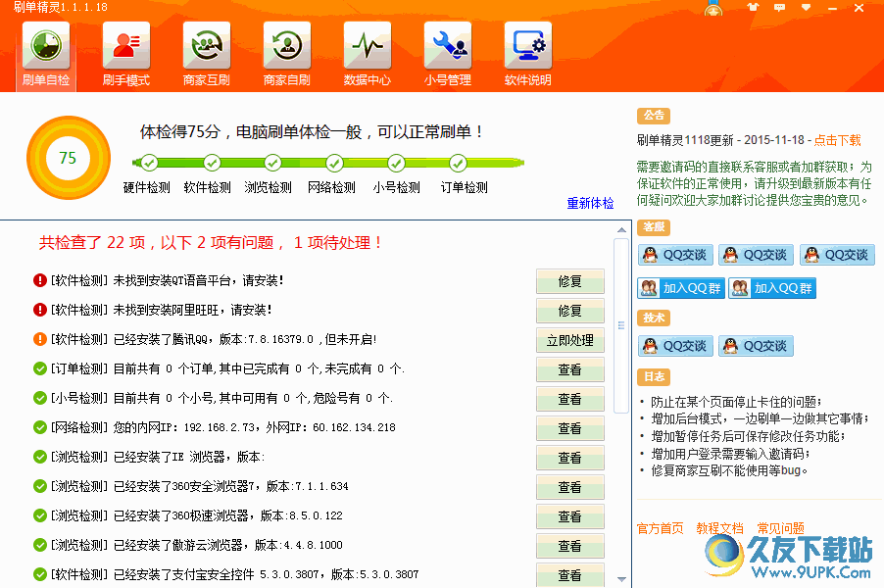
Task: Open 官方首页 link
Action: [661, 528]
